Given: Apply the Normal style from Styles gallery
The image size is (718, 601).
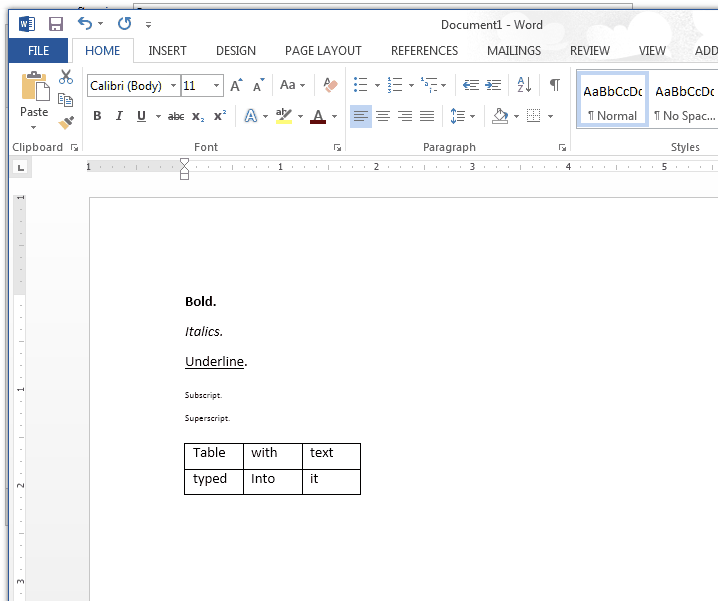Looking at the screenshot, I should click(612, 100).
